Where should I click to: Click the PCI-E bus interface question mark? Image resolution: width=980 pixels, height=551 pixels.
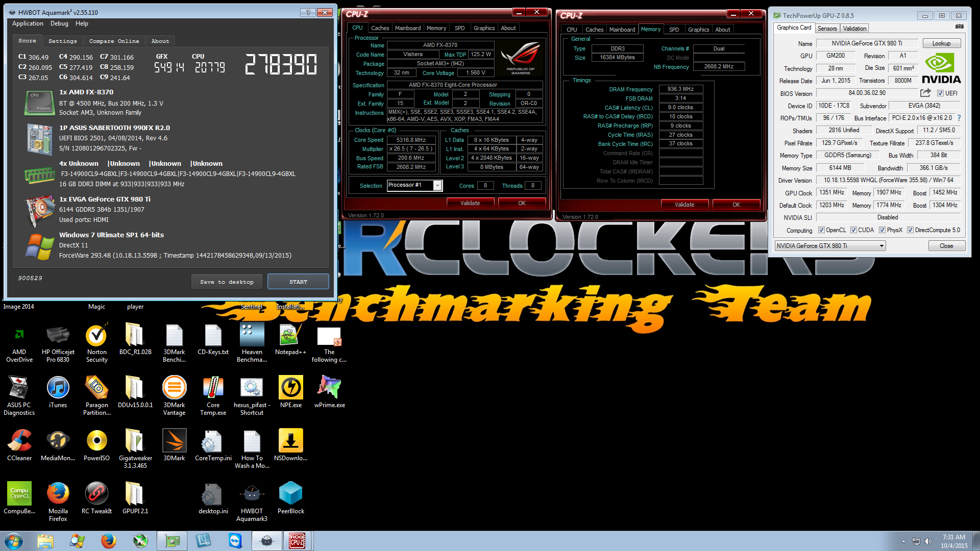pos(959,118)
